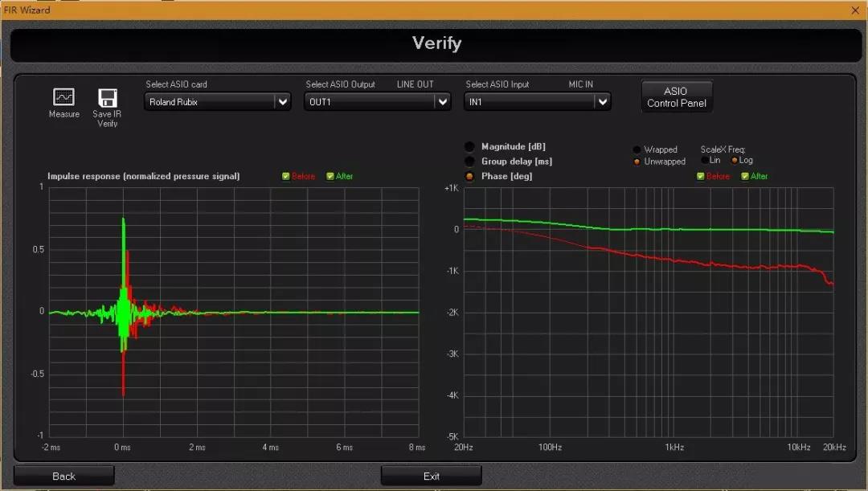Set frequency scale to Log
The height and width of the screenshot is (491, 868).
735,160
